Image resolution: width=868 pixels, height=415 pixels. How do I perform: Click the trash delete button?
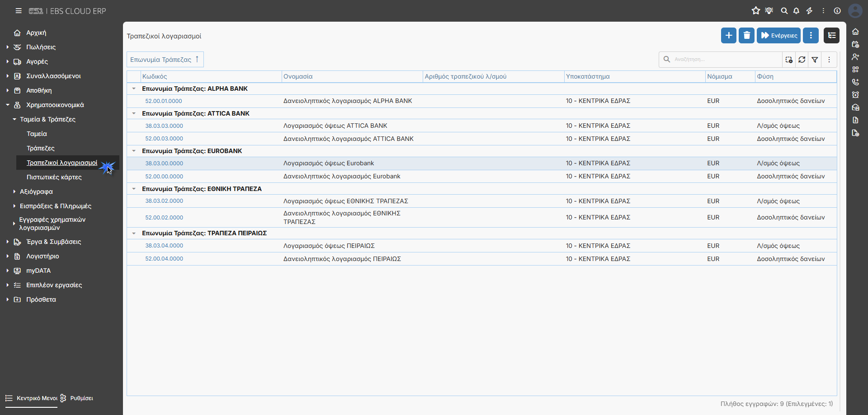coord(746,35)
